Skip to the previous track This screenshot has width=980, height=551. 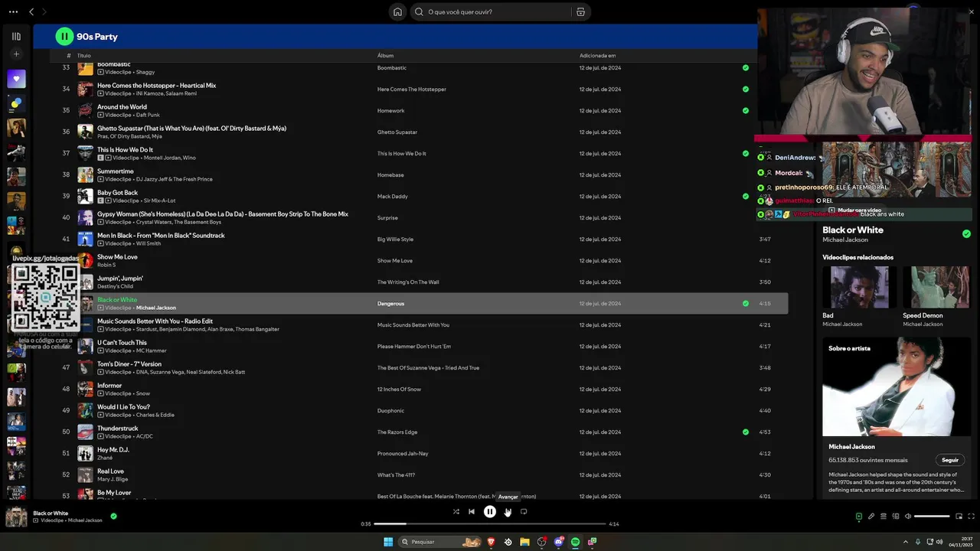[x=472, y=511]
